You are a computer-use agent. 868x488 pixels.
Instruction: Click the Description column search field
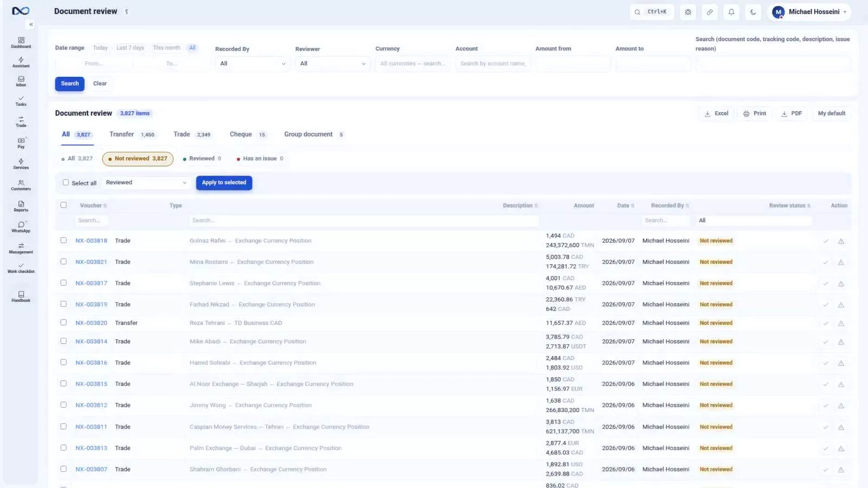364,221
